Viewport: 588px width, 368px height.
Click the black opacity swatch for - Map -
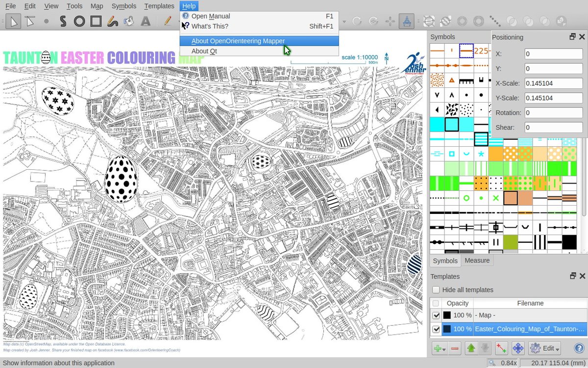447,315
